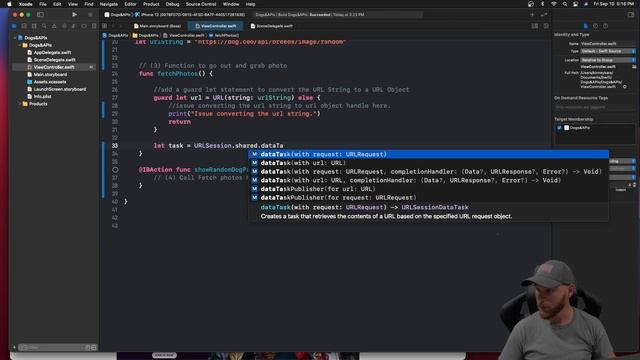Choose dataTaskPublisher(for url: URL) completion
This screenshot has height=360, width=640.
429,189
